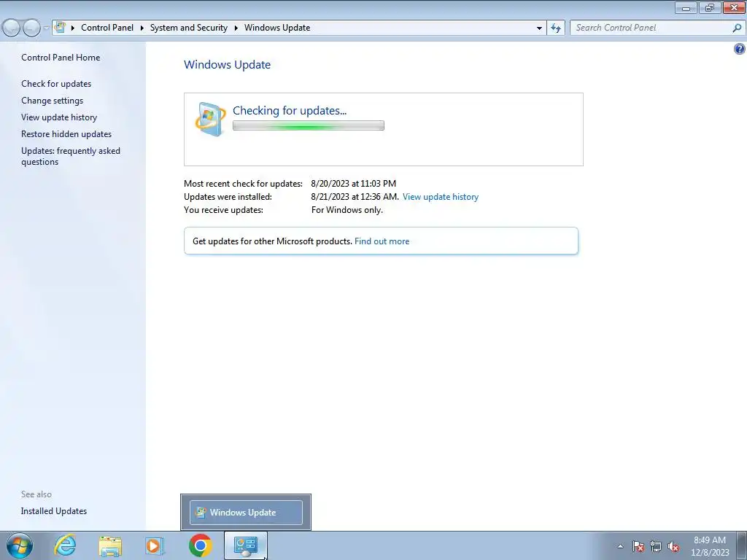Click the Control Panel icon in address bar
Viewport: 747px width, 560px height.
[x=60, y=27]
